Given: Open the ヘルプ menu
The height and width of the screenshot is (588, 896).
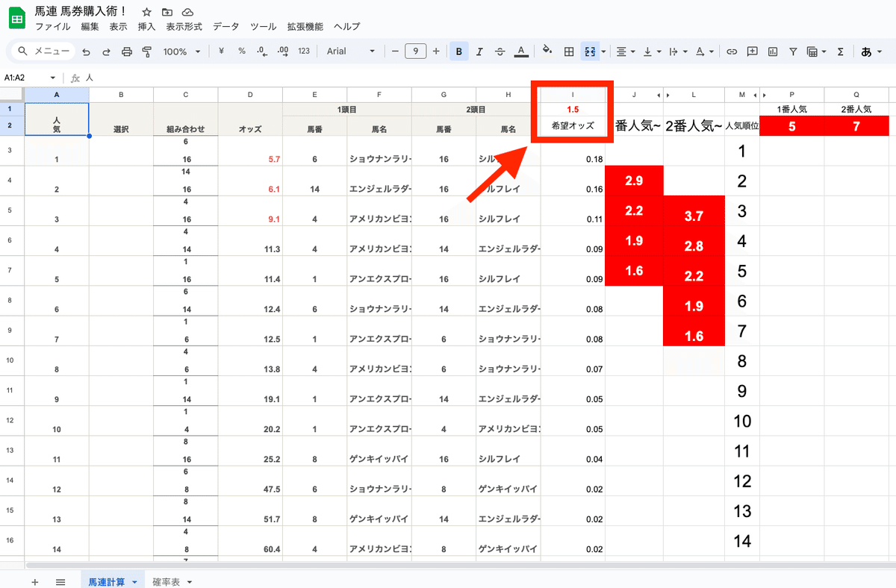Looking at the screenshot, I should (346, 27).
